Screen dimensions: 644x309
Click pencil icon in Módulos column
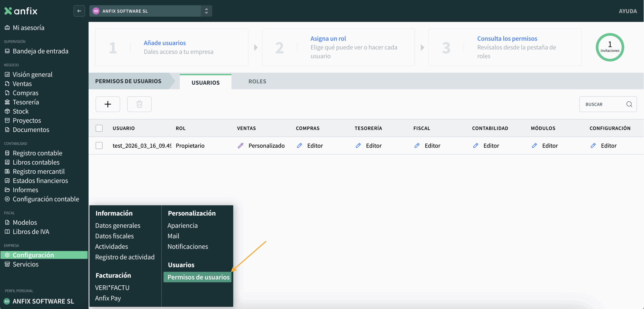(x=534, y=145)
